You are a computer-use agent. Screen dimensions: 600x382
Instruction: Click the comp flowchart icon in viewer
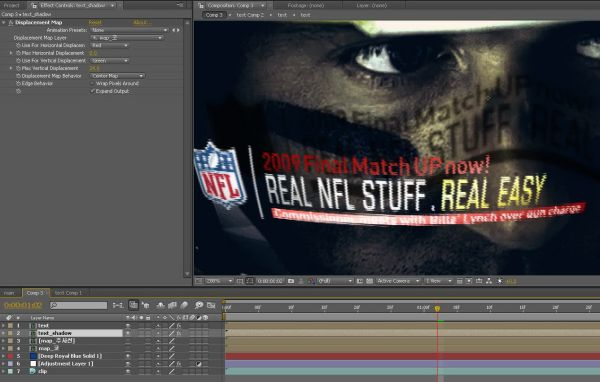489,281
